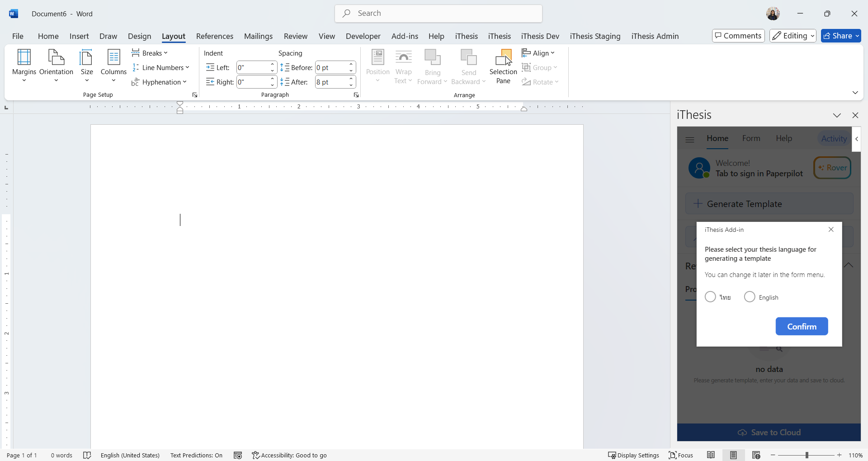The width and height of the screenshot is (868, 461).
Task: Click the Wrap Text button
Action: pyautogui.click(x=403, y=66)
